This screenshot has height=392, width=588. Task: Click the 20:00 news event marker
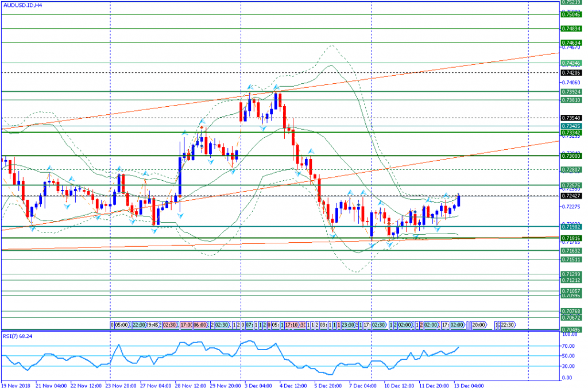pos(479,325)
